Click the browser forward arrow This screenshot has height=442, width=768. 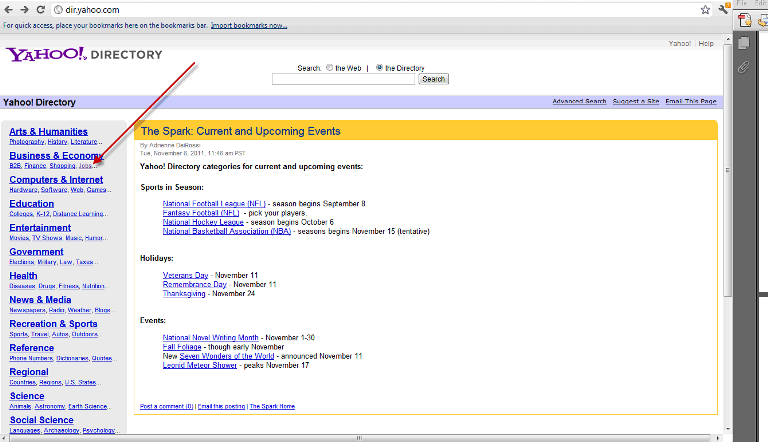pyautogui.click(x=24, y=9)
